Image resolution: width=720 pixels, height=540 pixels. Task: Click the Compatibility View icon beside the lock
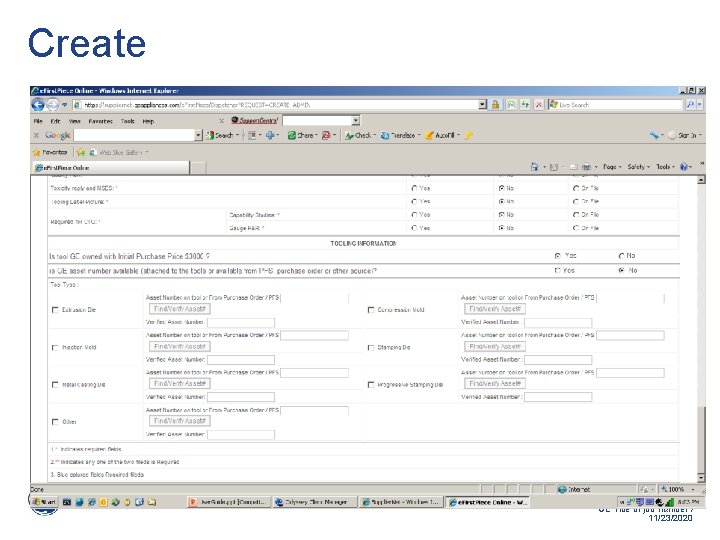(511, 105)
